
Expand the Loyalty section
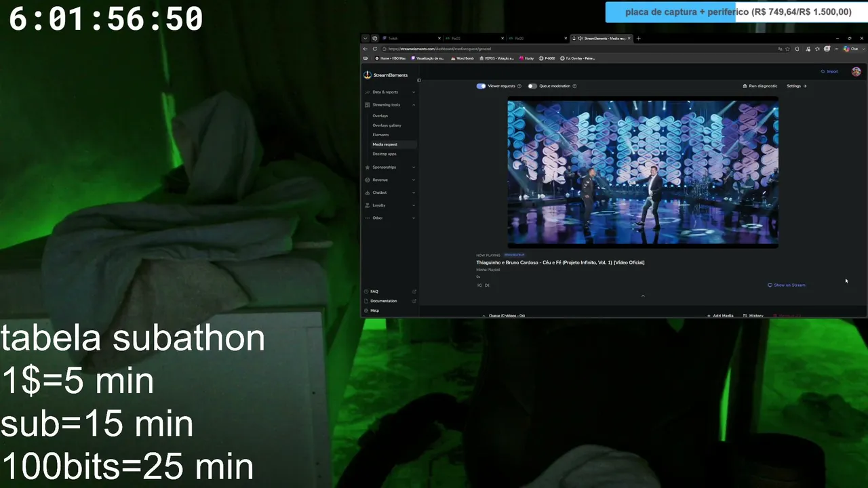390,205
